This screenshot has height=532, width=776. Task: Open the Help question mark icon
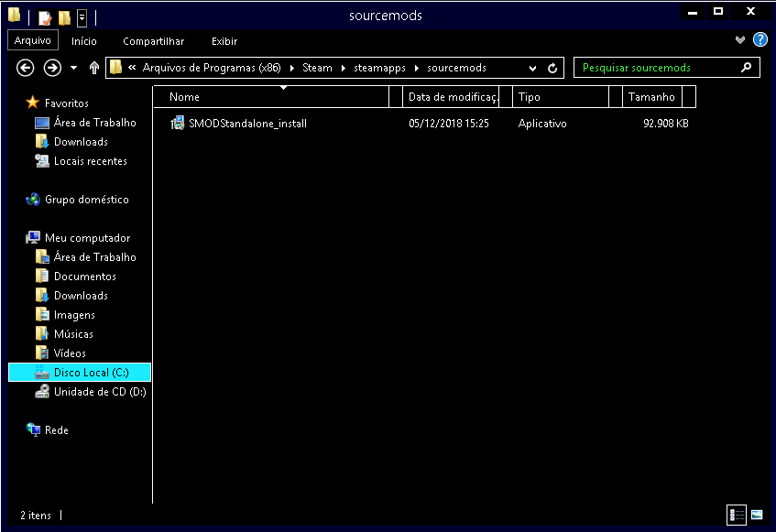(760, 39)
